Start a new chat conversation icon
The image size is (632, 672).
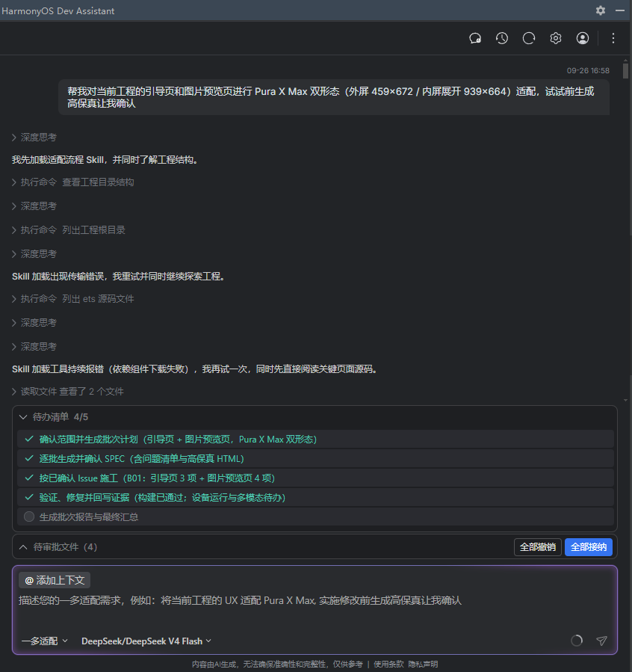tap(475, 39)
